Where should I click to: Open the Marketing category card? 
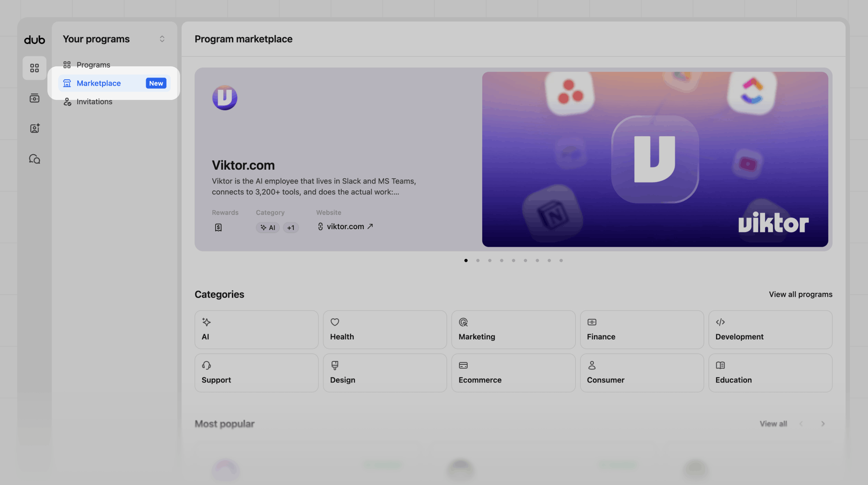tap(513, 330)
